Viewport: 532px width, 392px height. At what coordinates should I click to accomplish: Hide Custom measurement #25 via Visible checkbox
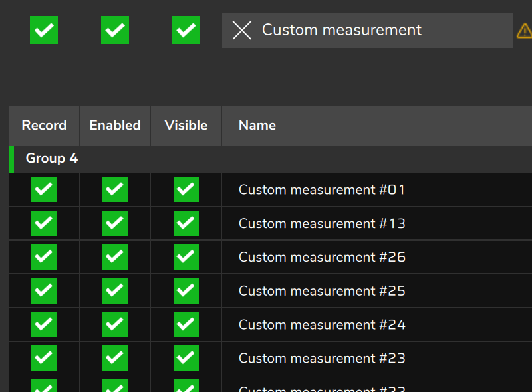pos(186,290)
